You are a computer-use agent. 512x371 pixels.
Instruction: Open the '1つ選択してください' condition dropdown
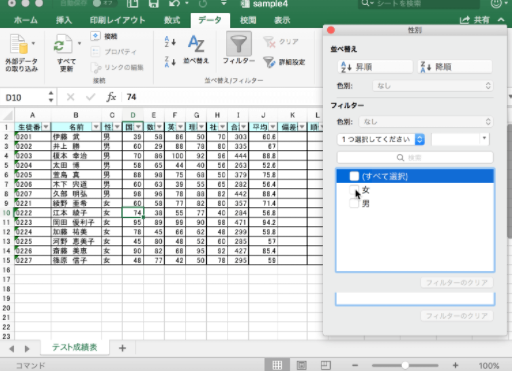[x=381, y=139]
